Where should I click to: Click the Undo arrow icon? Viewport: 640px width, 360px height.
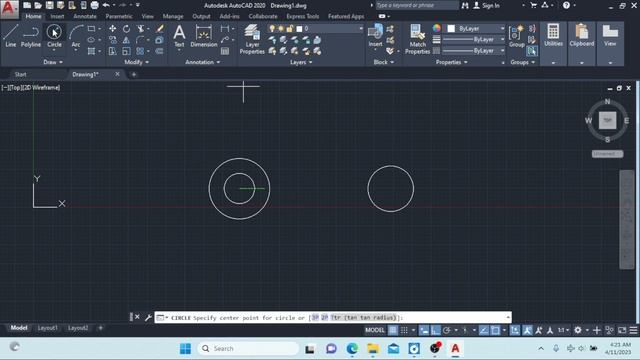pyautogui.click(x=106, y=5)
